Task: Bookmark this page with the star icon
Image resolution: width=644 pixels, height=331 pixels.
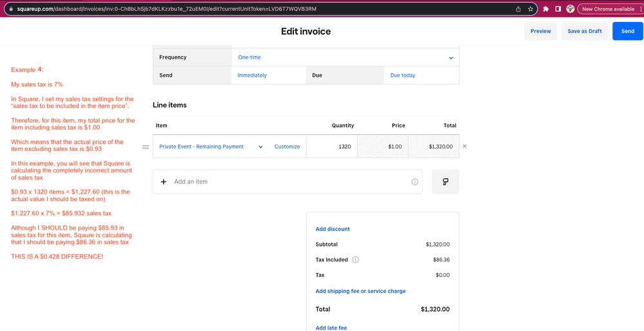Action: [531, 9]
